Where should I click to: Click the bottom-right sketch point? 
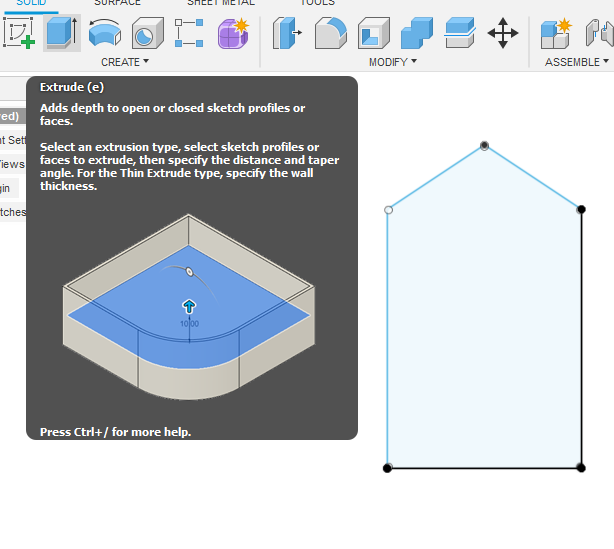[x=581, y=468]
